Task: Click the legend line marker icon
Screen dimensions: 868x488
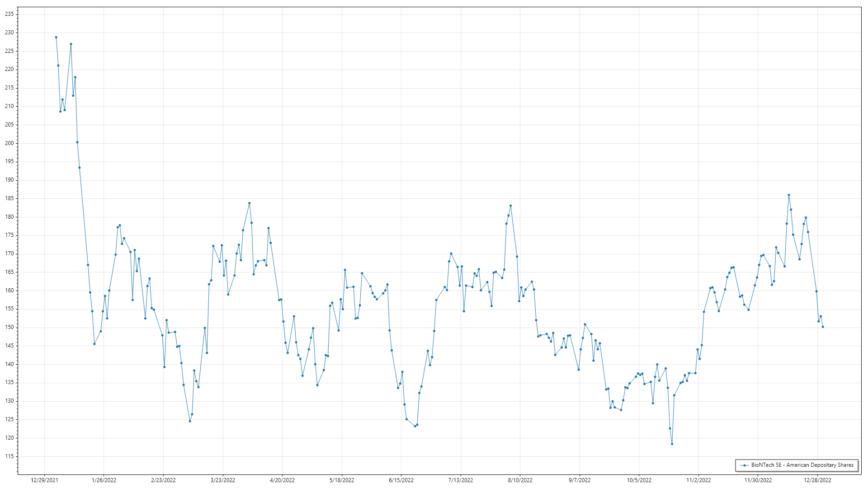Action: (744, 465)
